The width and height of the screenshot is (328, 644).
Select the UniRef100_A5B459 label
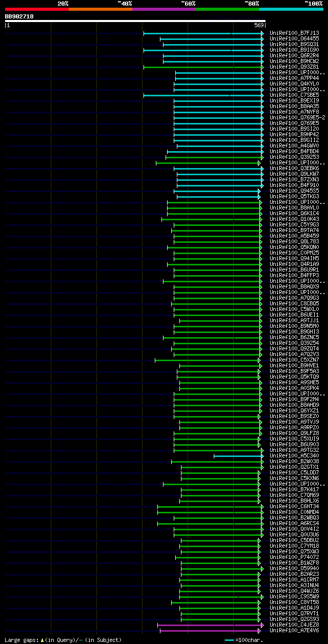(x=295, y=236)
